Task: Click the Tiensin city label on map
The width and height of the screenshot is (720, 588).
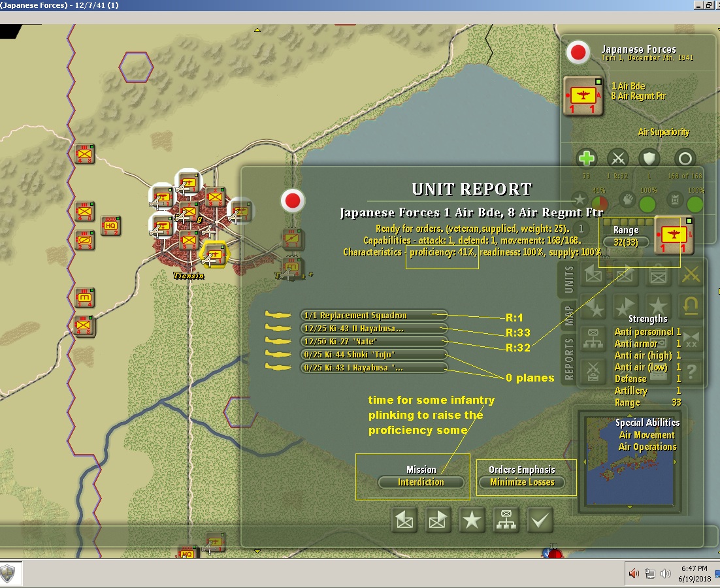Action: [x=189, y=276]
